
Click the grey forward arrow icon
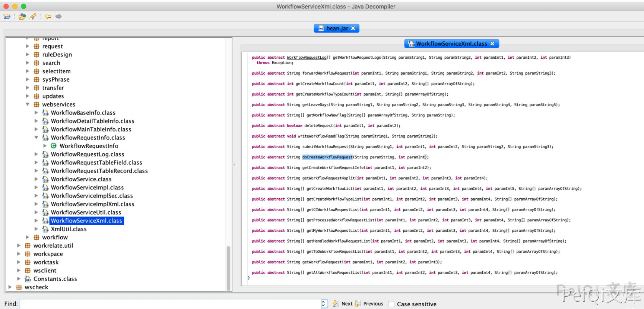coord(58,17)
